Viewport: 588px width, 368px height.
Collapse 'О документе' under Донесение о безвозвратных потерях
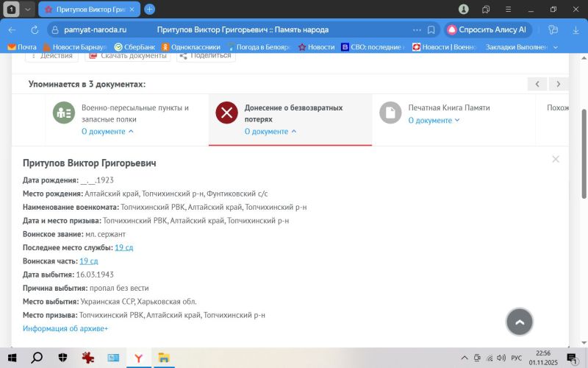click(270, 132)
